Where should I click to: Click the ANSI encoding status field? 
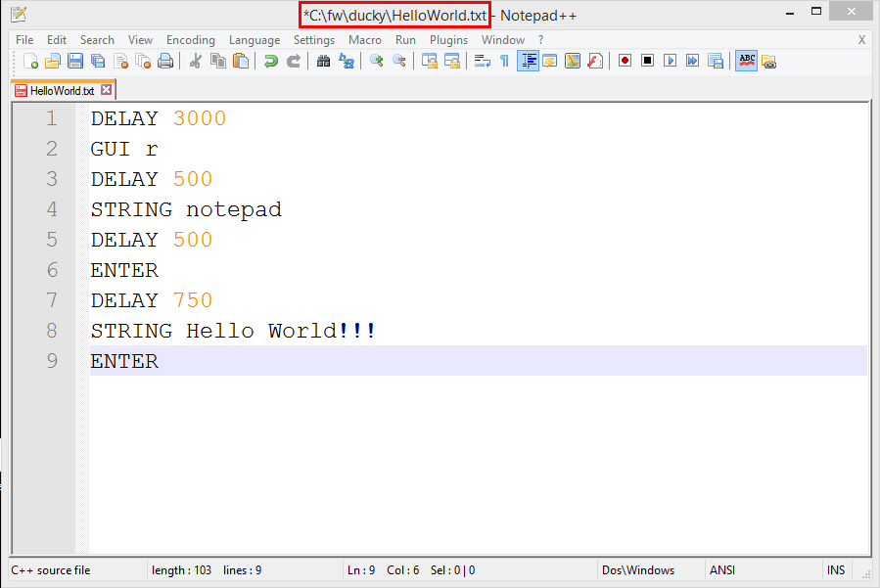click(x=722, y=570)
